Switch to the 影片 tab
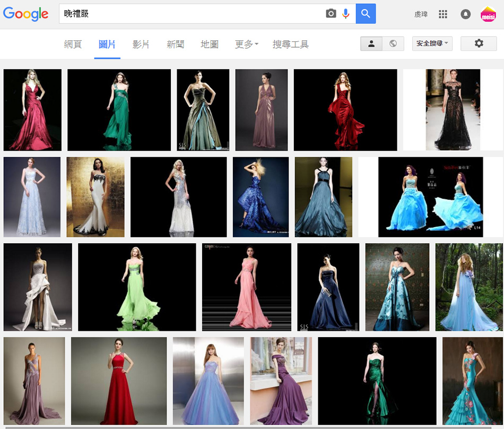 (141, 44)
